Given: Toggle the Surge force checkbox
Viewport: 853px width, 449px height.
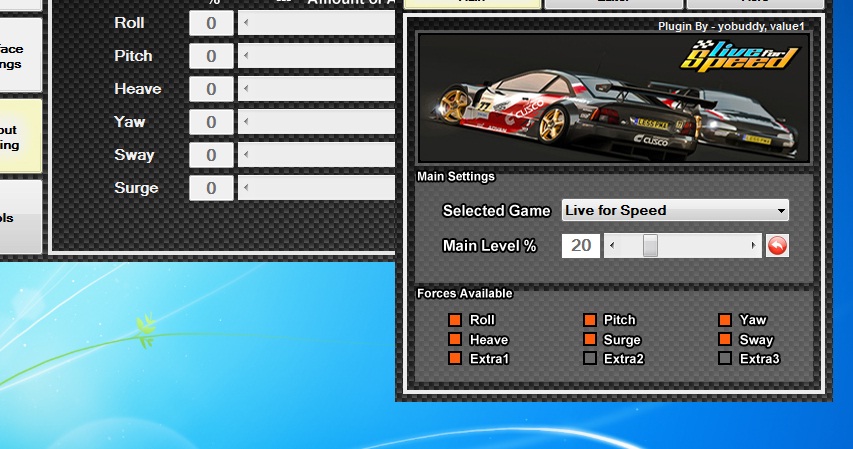Looking at the screenshot, I should pyautogui.click(x=590, y=340).
